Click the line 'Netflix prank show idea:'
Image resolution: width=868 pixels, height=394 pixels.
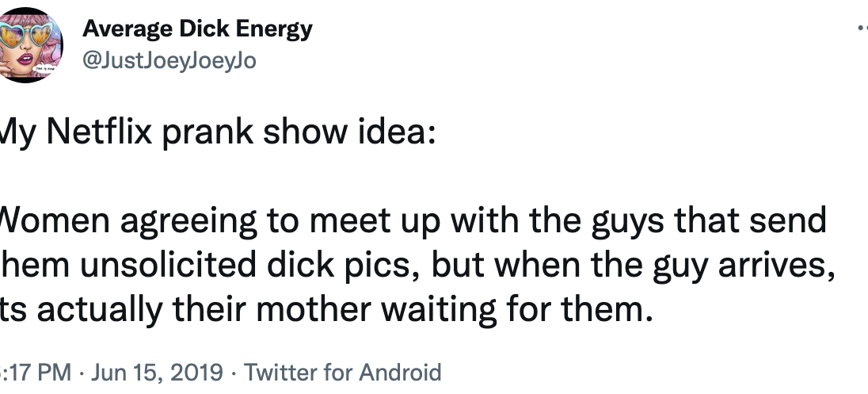[215, 131]
